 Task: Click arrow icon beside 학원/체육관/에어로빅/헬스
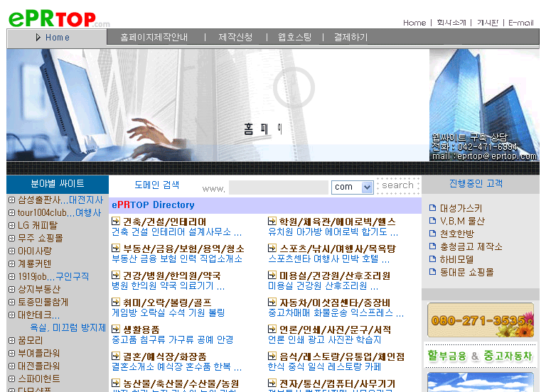coord(272,221)
